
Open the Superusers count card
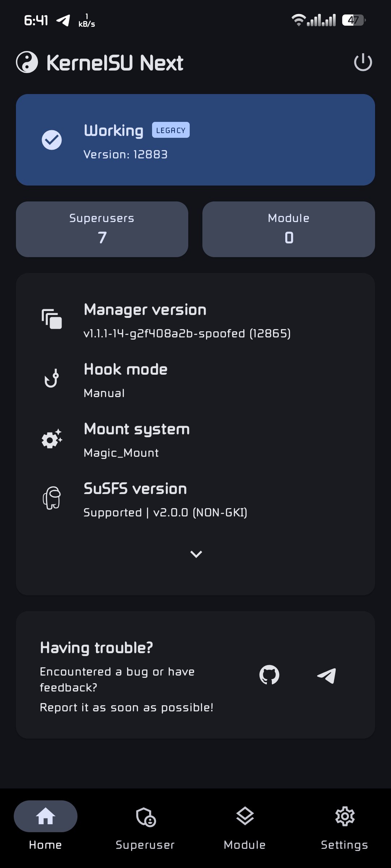click(102, 229)
